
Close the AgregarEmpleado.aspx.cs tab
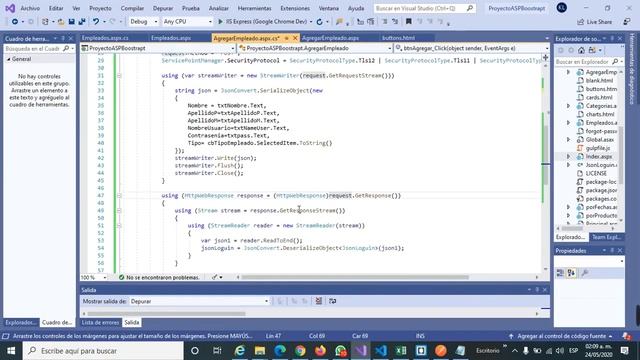[x=295, y=38]
